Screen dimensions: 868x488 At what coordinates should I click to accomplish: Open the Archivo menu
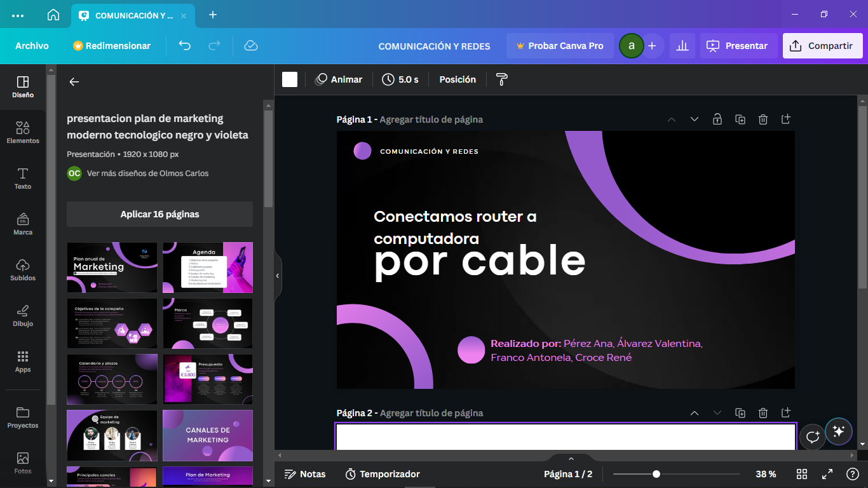click(x=32, y=46)
